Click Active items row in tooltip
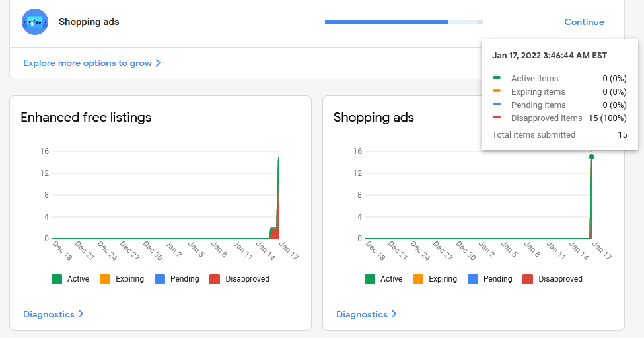This screenshot has width=644, height=338. [559, 79]
